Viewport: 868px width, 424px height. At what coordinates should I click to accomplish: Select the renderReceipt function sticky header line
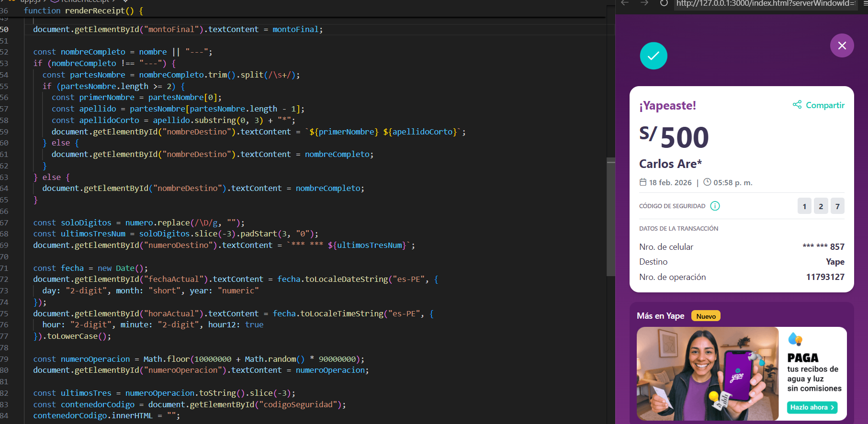pos(83,11)
